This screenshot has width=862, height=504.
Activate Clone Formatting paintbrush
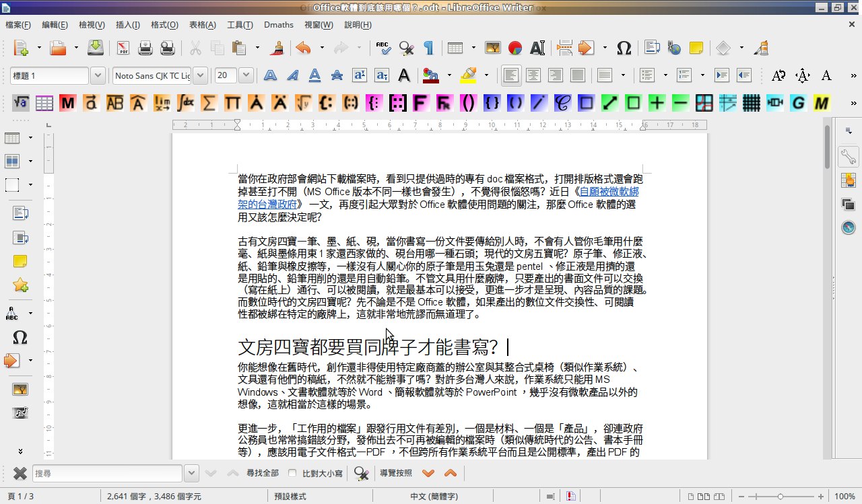[x=277, y=48]
